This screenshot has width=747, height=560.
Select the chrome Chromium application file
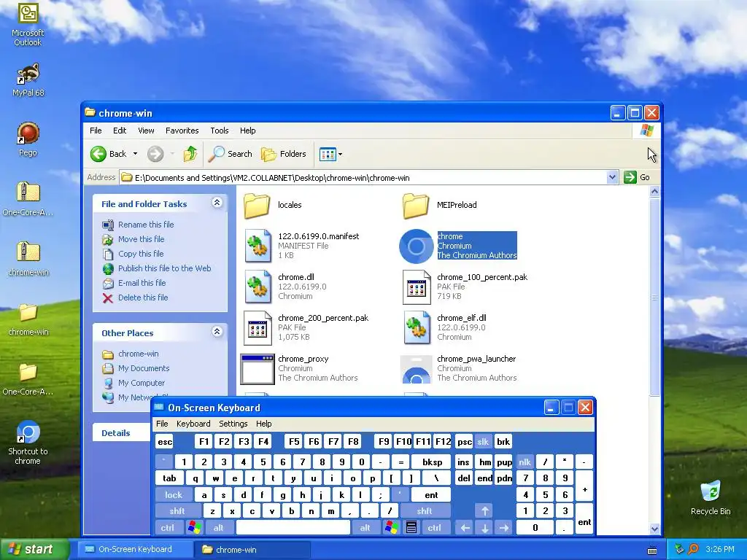(458, 246)
